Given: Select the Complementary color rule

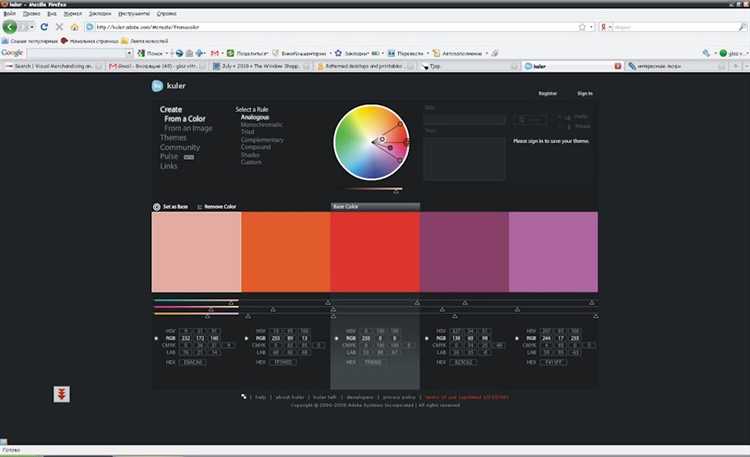Looking at the screenshot, I should [x=261, y=139].
